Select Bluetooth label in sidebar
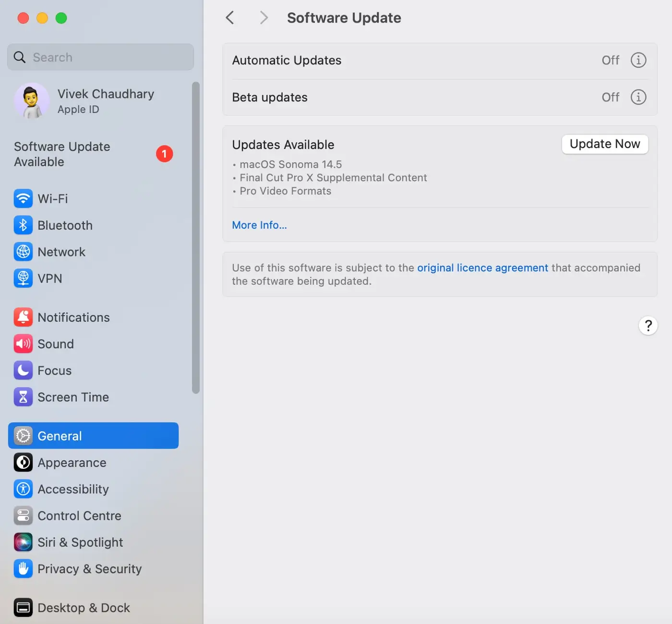The image size is (672, 624). (65, 225)
